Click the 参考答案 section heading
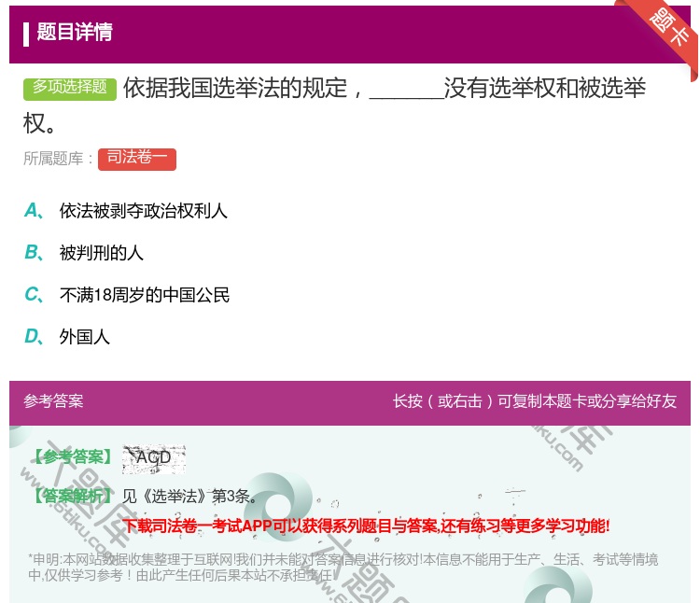 [53, 401]
